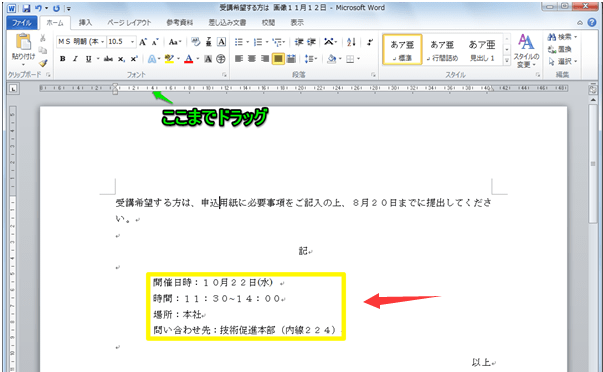Viewport: 603px width, 372px height.
Task: Switch to the Page Layout (ページレイアウト) tab
Action: pos(129,23)
